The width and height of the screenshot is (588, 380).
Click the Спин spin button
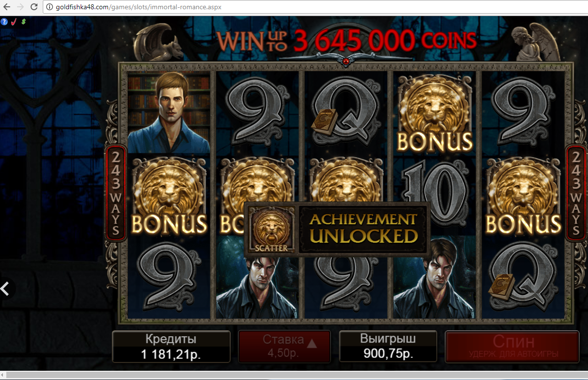pyautogui.click(x=512, y=346)
